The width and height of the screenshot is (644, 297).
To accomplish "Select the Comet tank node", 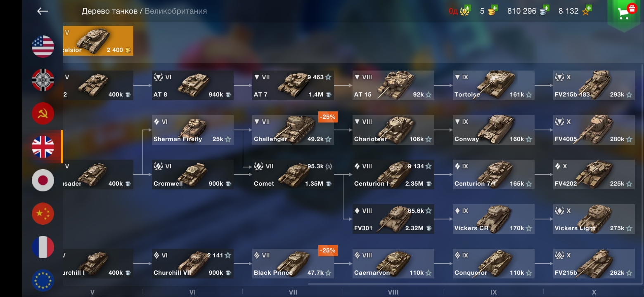I will [293, 174].
